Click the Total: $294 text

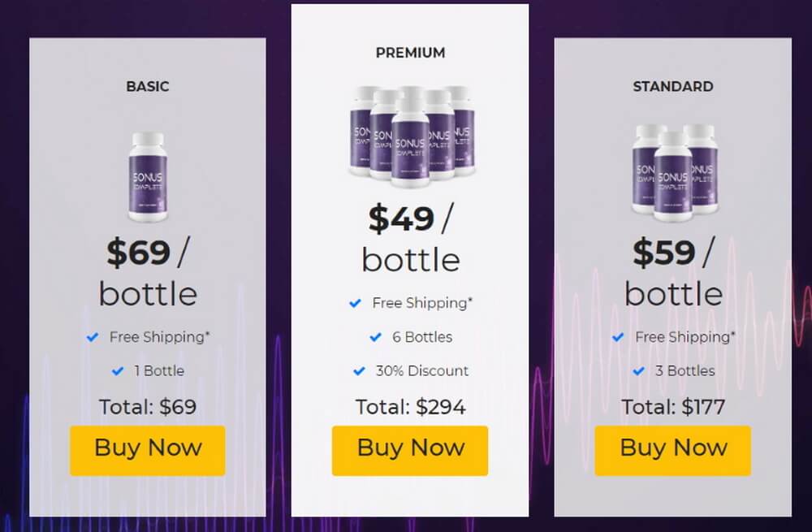(411, 407)
